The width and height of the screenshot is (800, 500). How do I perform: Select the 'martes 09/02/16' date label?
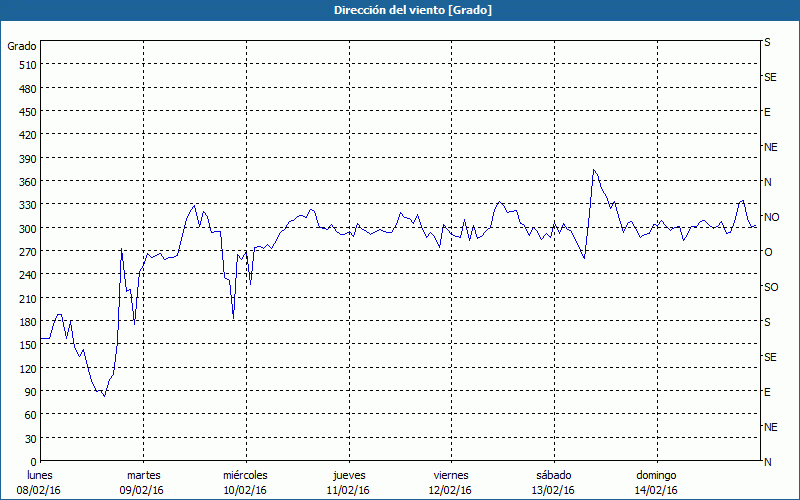[x=143, y=482]
